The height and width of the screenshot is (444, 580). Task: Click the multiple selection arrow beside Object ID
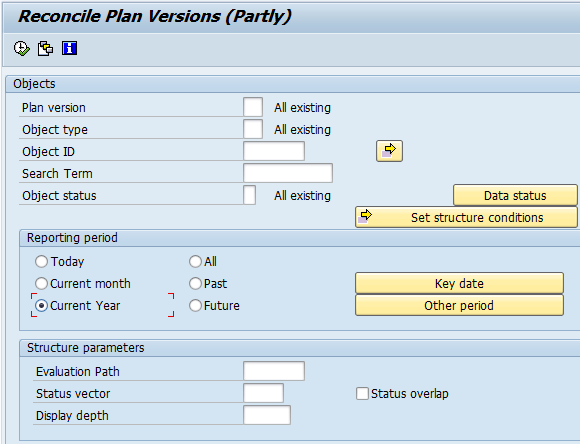pyautogui.click(x=389, y=151)
